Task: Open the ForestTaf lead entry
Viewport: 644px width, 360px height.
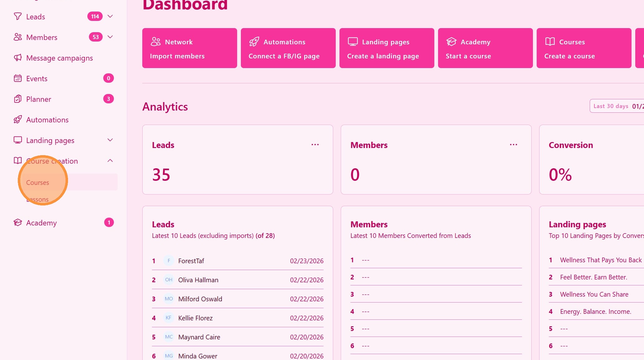Action: pos(191,261)
